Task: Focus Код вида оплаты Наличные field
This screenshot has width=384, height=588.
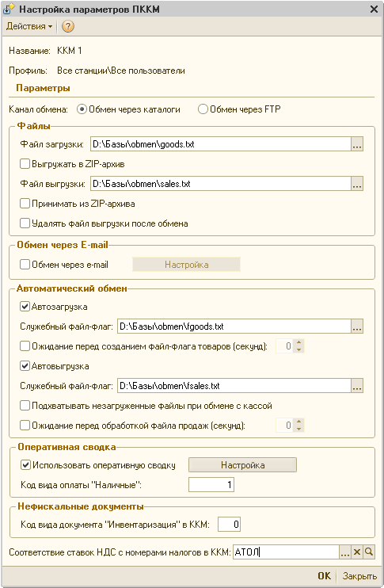Action: [x=211, y=484]
